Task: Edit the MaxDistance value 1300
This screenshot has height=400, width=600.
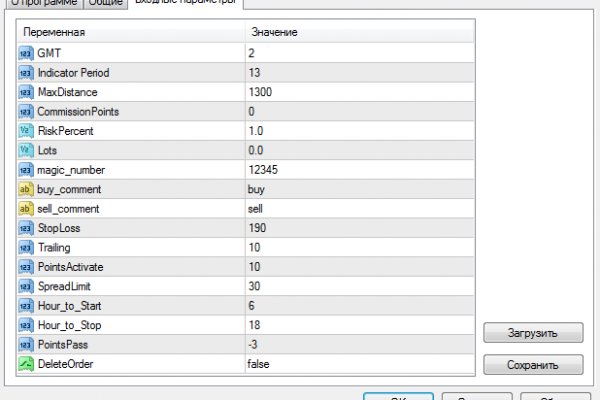Action: tap(355, 92)
